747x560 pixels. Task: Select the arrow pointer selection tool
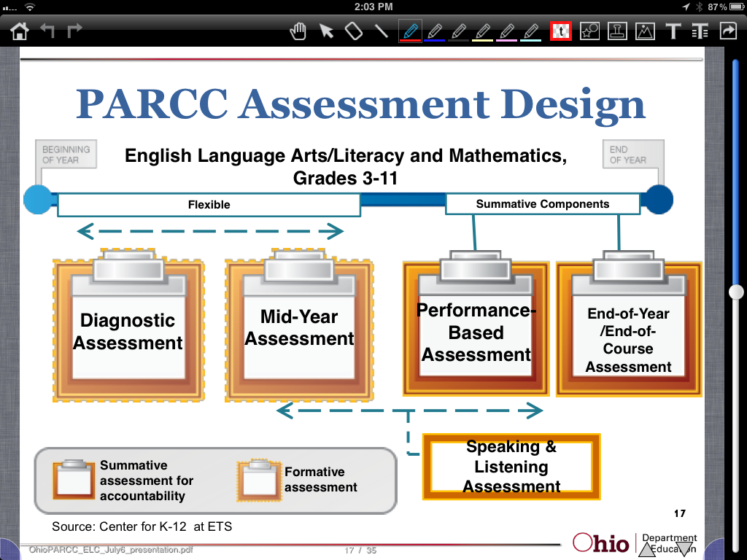point(326,31)
